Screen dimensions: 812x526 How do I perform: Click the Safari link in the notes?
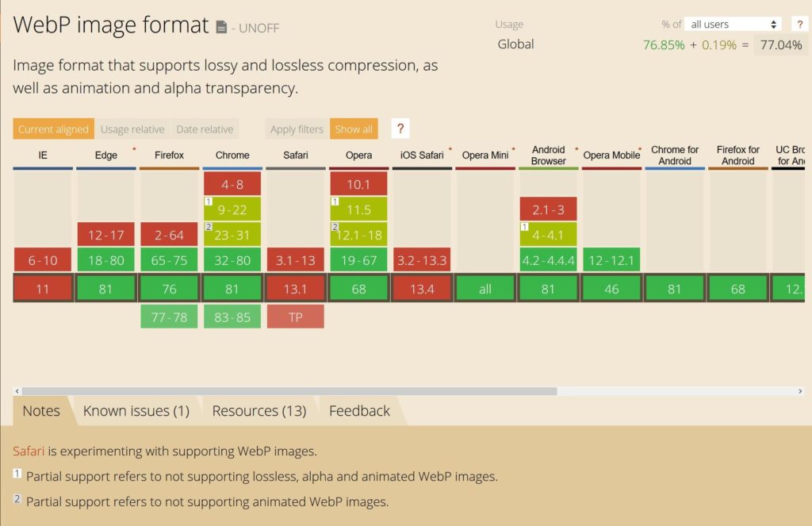click(29, 451)
